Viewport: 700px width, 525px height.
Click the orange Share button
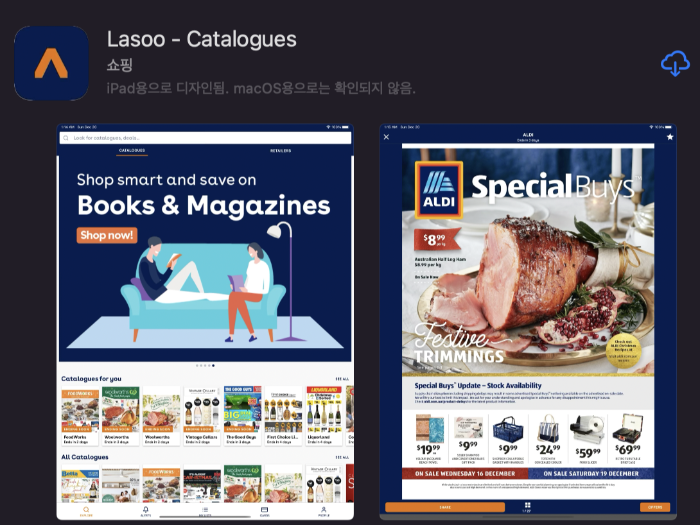(445, 507)
